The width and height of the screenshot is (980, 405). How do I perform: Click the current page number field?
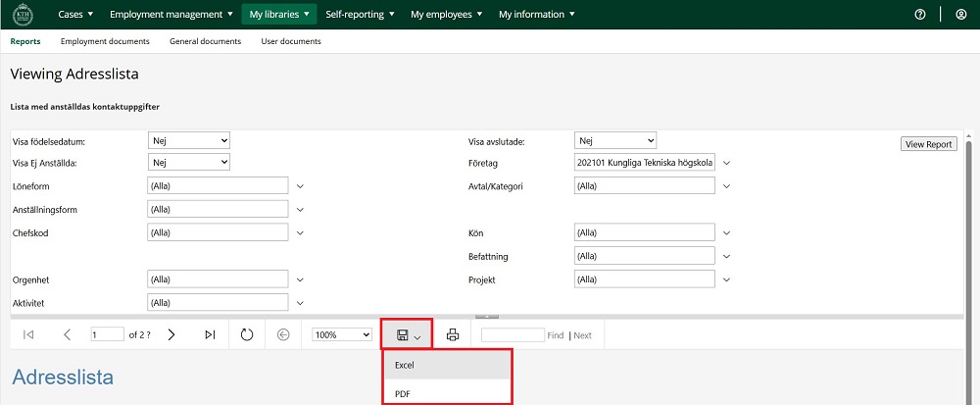tap(107, 335)
